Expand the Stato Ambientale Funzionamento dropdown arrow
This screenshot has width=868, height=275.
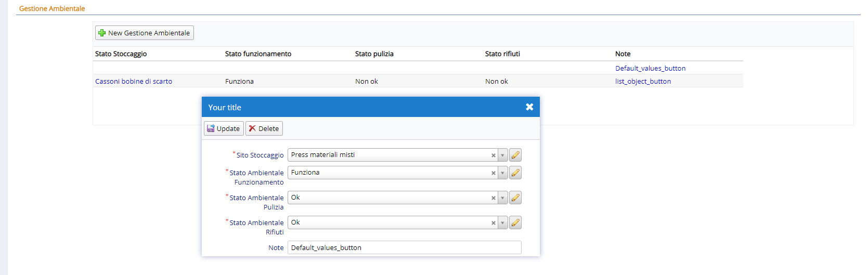[x=502, y=173]
